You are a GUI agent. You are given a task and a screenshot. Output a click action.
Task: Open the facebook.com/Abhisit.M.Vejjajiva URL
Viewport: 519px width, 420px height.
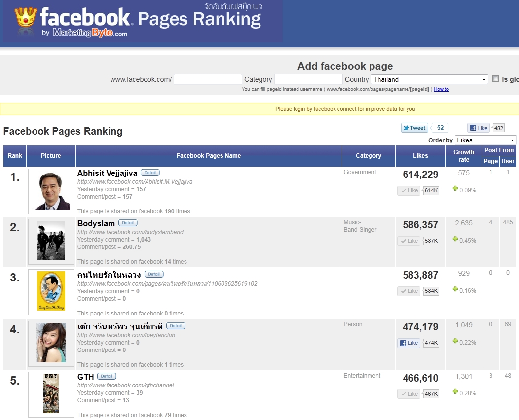(135, 181)
